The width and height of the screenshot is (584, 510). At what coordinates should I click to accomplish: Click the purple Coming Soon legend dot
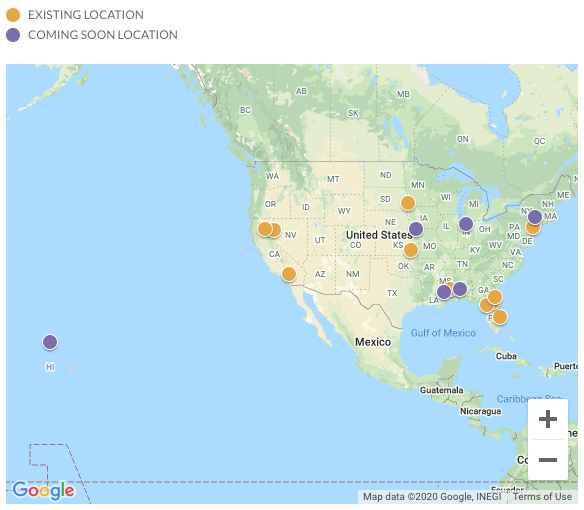pos(13,35)
